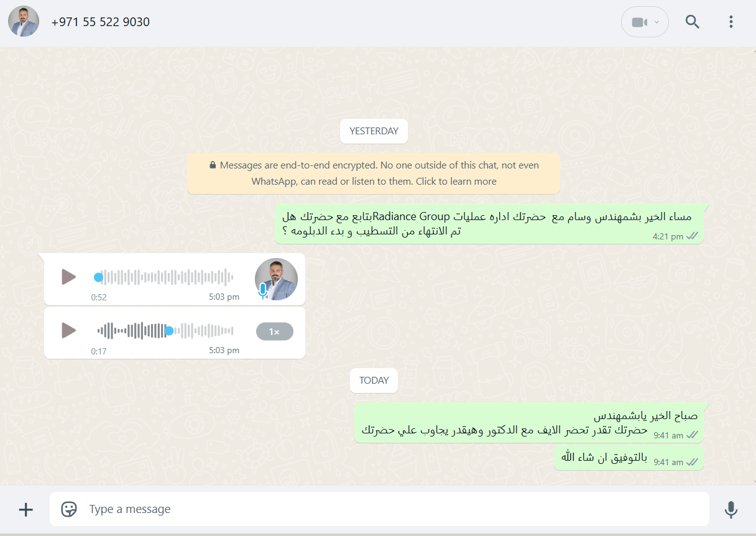The height and width of the screenshot is (536, 756).
Task: Open the end-to-end encryption notice
Action: (374, 173)
